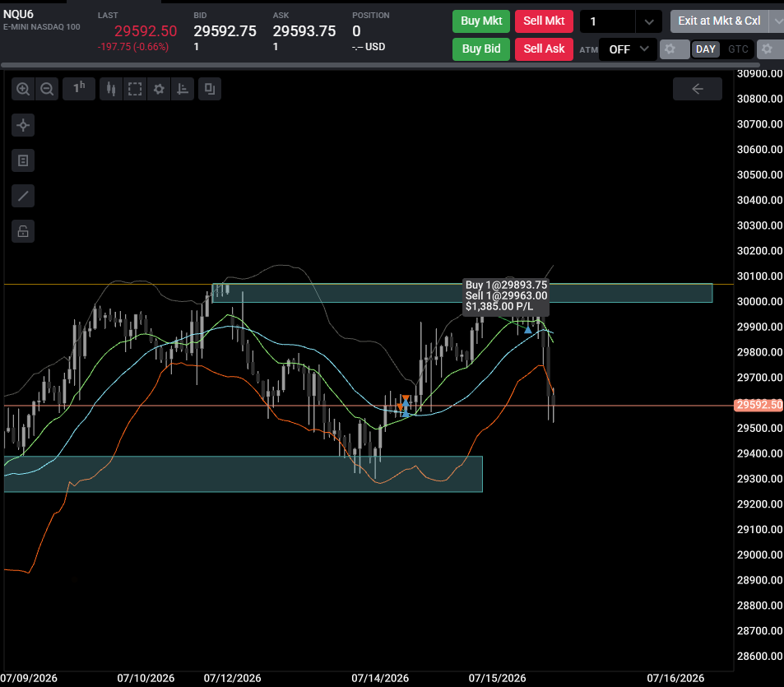Click the zoom in magnifier icon
The height and width of the screenshot is (687, 784).
[x=23, y=89]
